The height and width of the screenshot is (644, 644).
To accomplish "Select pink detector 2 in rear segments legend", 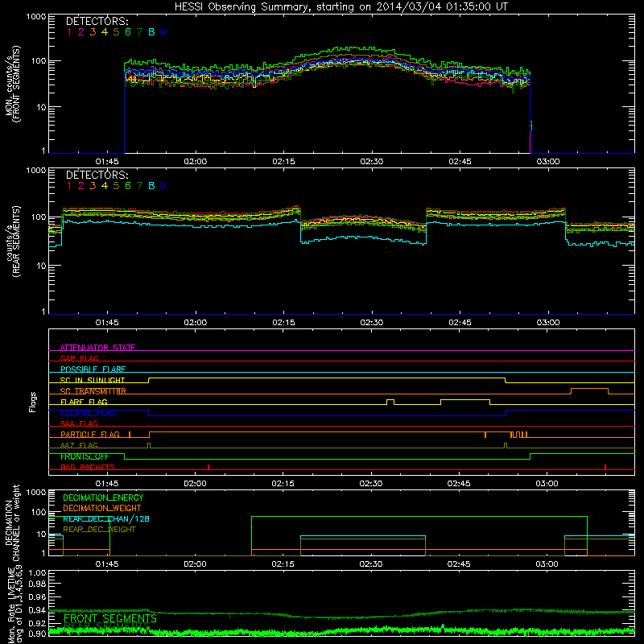I will (81, 186).
